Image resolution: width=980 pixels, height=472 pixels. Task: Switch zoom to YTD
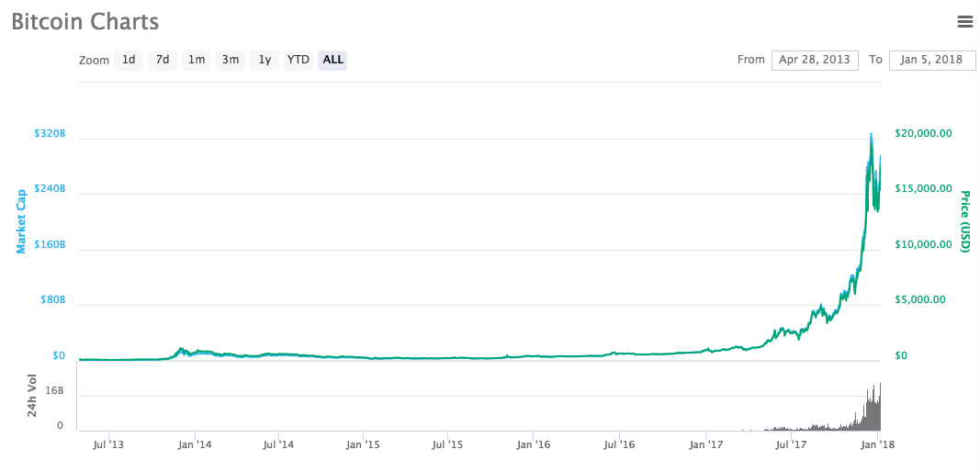coord(299,60)
